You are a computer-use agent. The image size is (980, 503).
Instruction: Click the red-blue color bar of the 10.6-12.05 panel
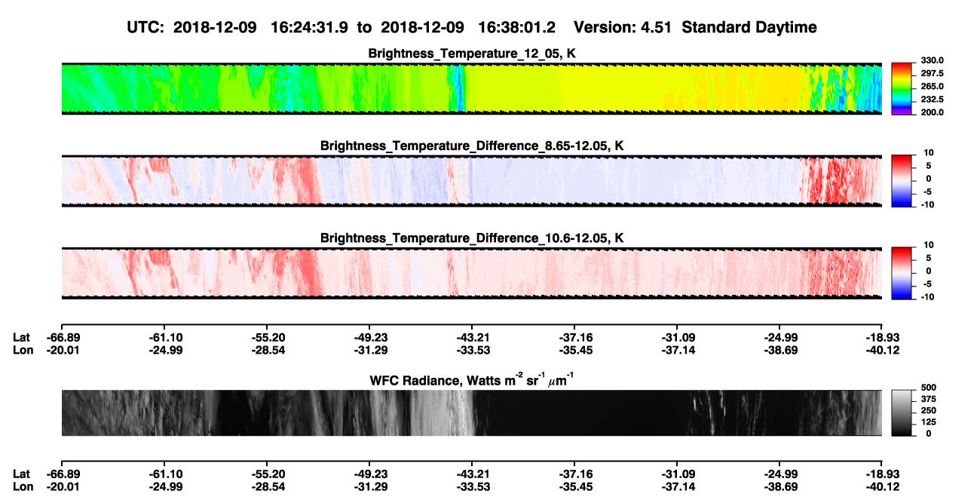(902, 274)
